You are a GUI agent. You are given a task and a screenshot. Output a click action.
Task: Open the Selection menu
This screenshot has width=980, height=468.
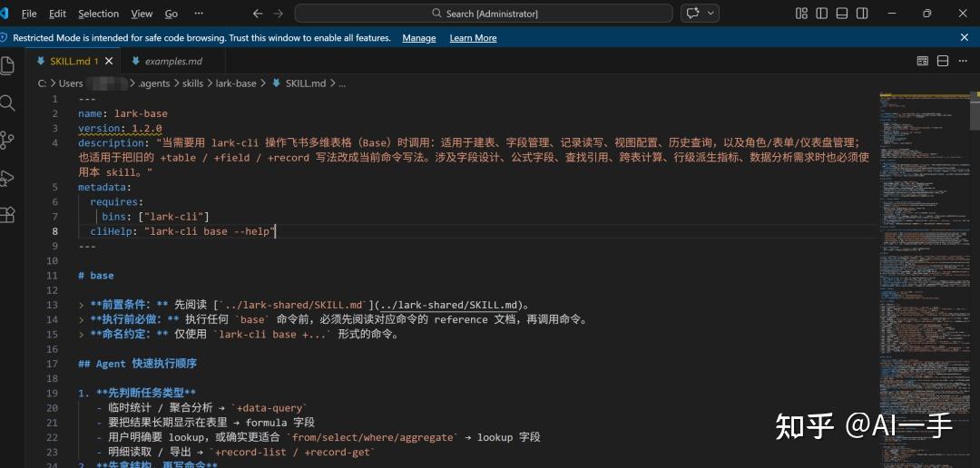coord(98,13)
